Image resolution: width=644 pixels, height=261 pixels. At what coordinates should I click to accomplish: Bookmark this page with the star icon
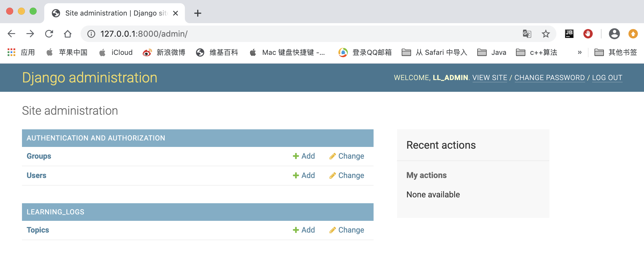point(546,34)
